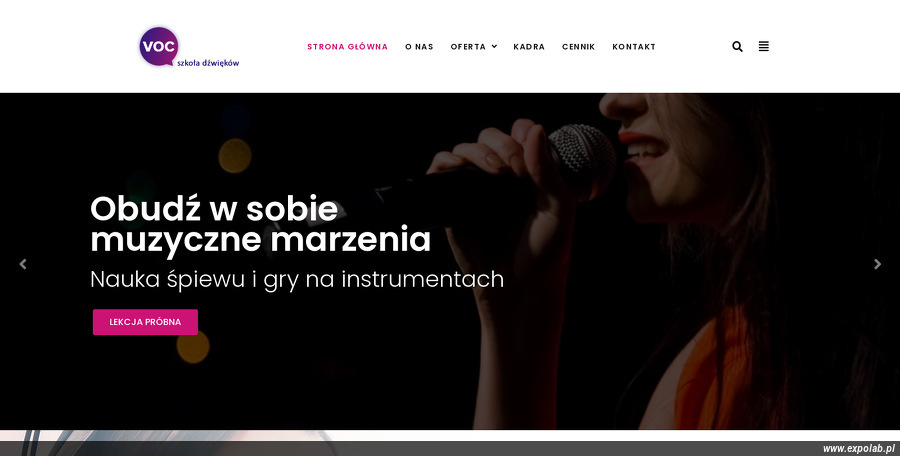Select the Strona Główna menu item
900x456 pixels.
[347, 47]
